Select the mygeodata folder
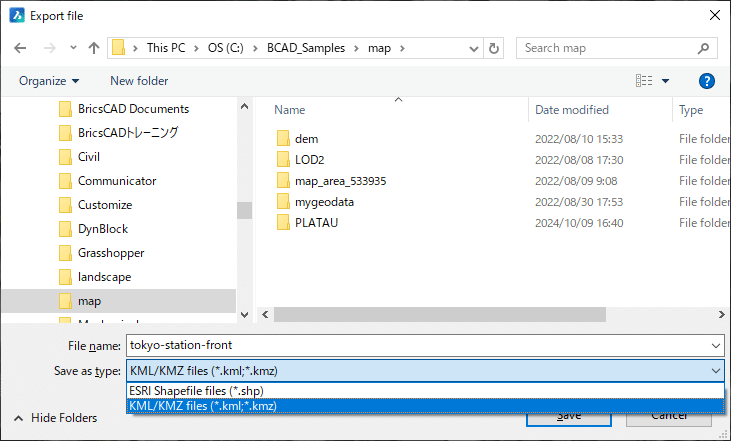Viewport: 731px width, 441px height. 324,202
